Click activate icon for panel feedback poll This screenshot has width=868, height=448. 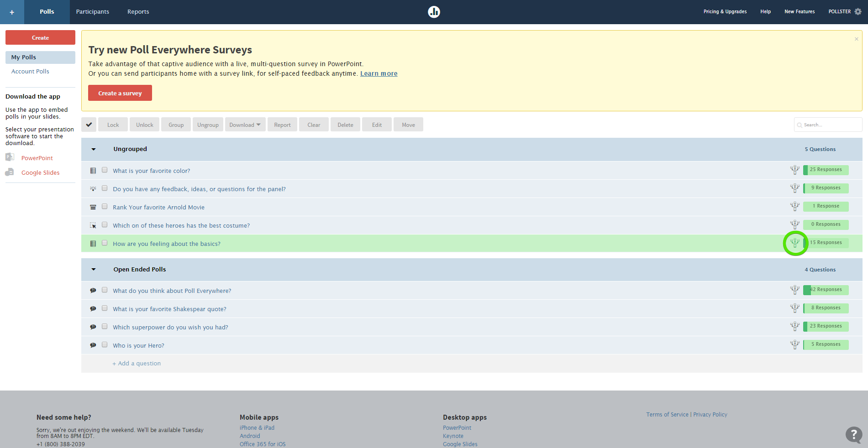pos(795,188)
